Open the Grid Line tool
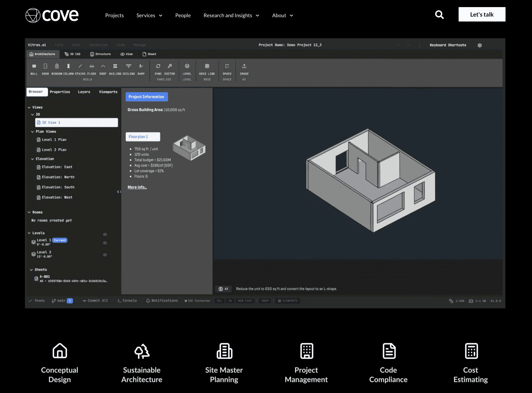 207,66
